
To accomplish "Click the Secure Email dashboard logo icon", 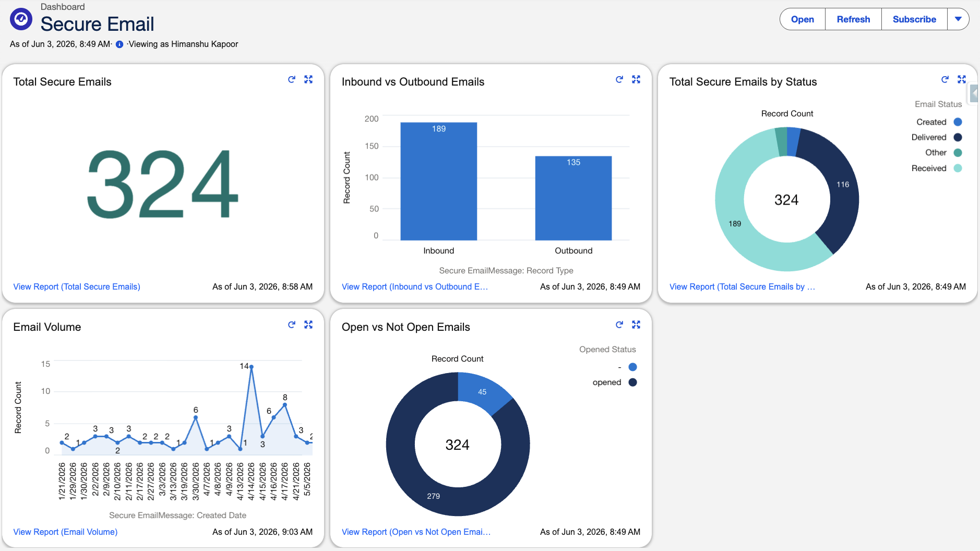I will (21, 19).
